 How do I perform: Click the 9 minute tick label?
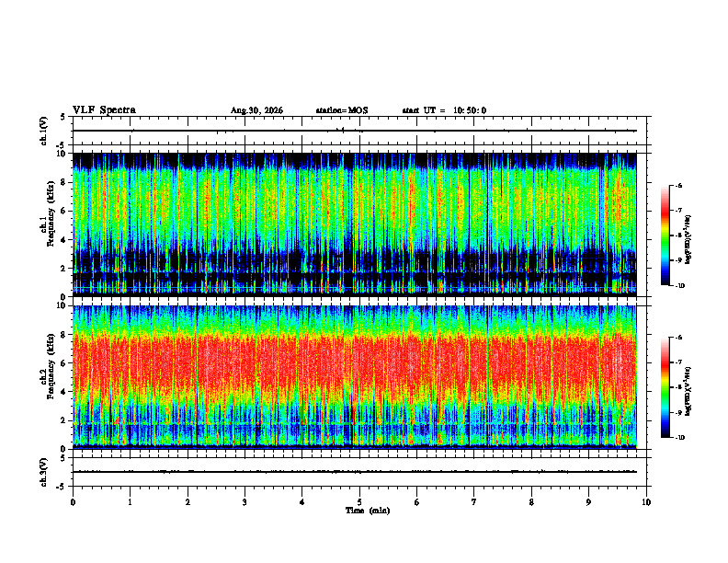(588, 502)
